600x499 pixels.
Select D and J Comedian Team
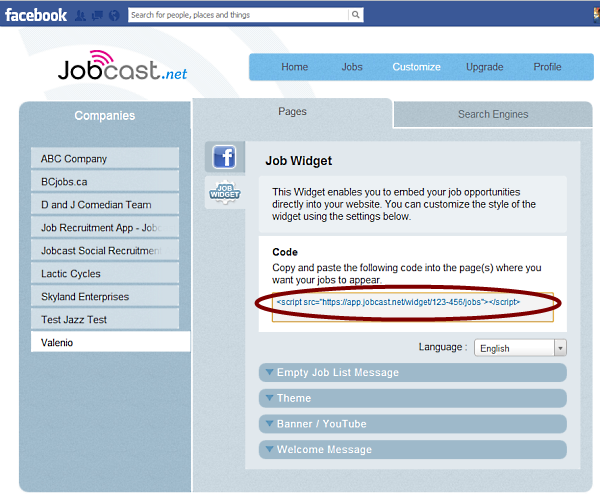[x=105, y=204]
